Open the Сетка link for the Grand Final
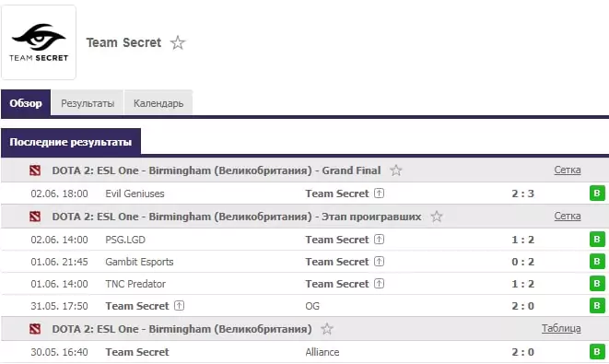Viewport: 609px width, 364px height. coord(567,170)
